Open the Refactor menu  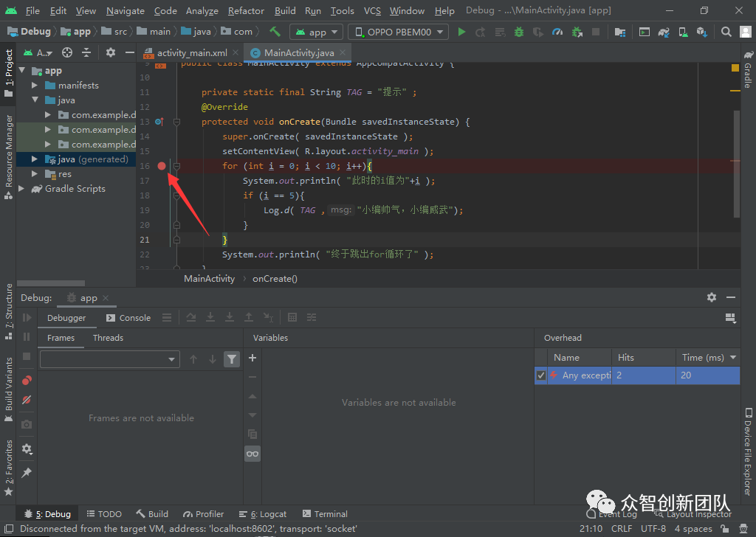[246, 10]
